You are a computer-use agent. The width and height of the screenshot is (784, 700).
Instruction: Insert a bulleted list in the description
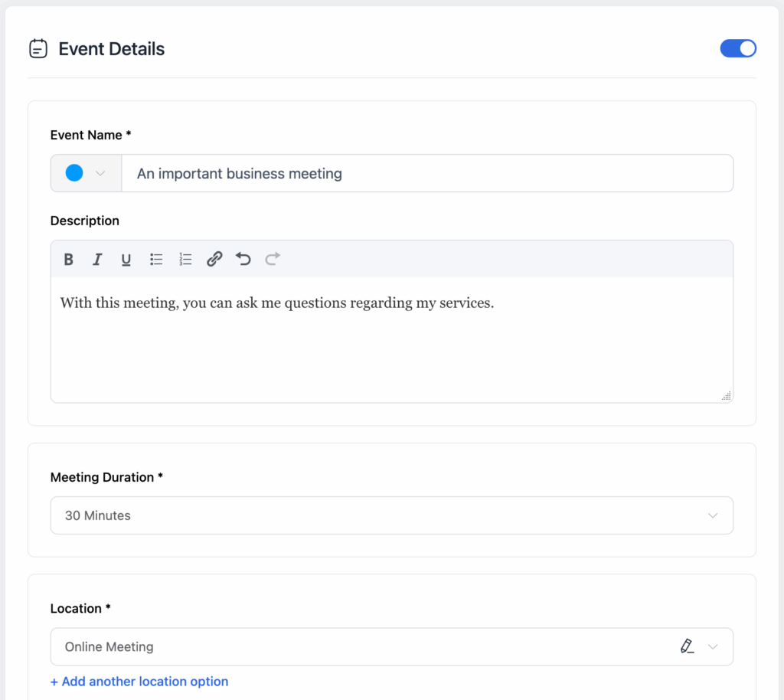click(x=156, y=259)
